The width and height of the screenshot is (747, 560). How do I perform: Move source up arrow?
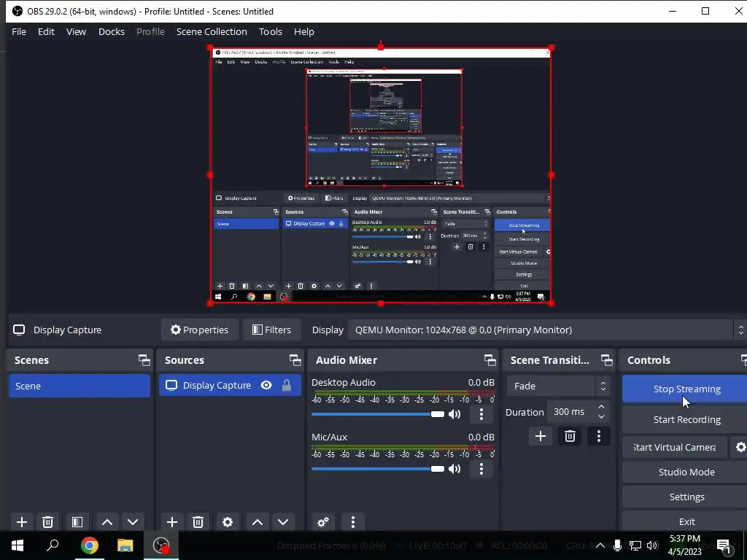258,522
